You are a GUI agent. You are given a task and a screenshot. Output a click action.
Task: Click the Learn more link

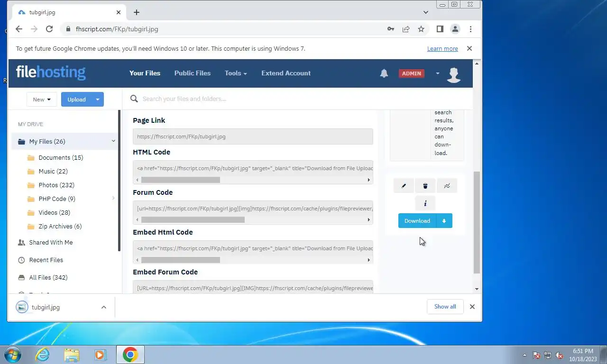click(442, 49)
